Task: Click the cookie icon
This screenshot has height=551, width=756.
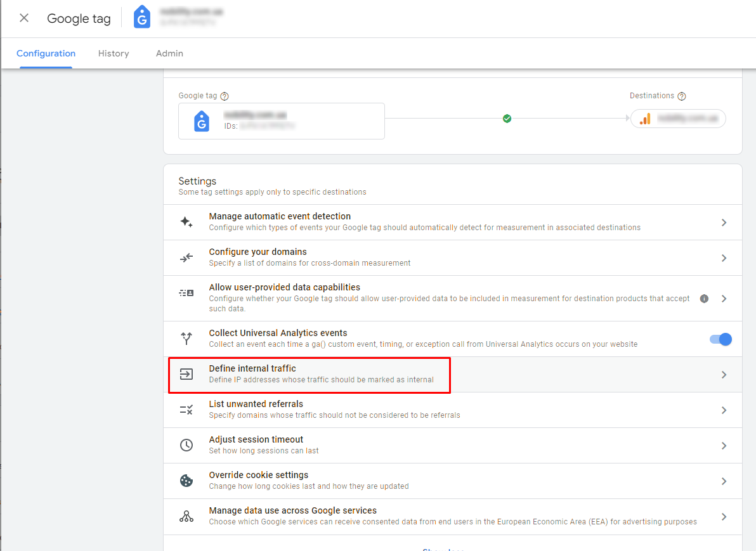Action: 186,481
